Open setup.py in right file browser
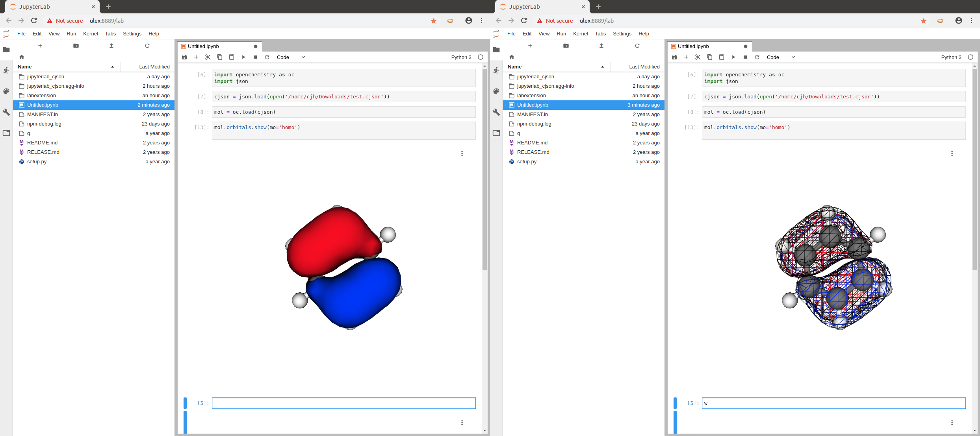This screenshot has width=980, height=436. coord(584,162)
